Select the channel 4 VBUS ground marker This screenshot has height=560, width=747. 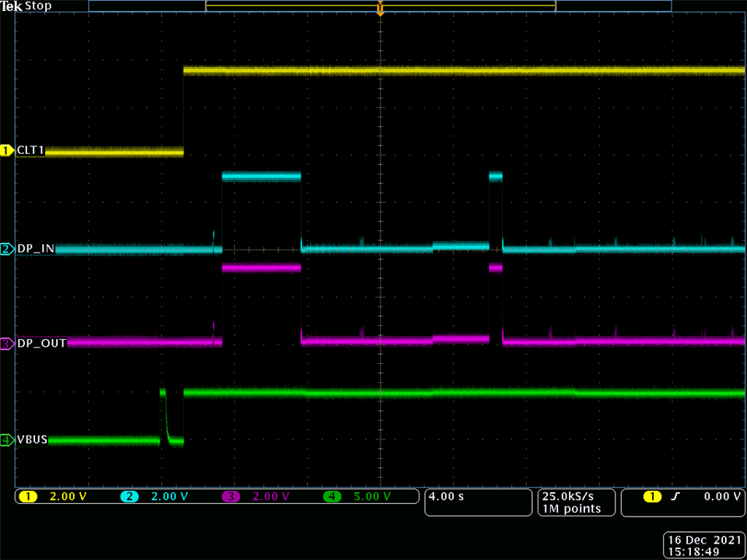tap(7, 440)
